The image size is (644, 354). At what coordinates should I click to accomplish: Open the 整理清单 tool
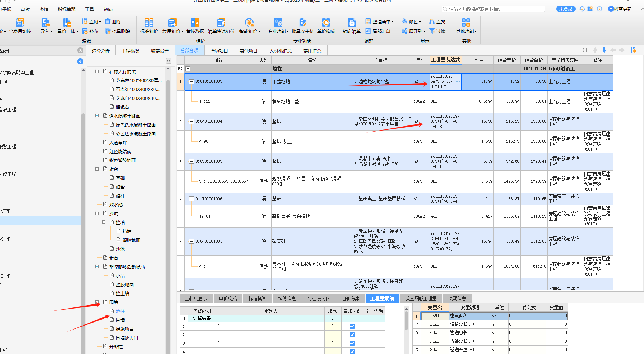(x=379, y=21)
